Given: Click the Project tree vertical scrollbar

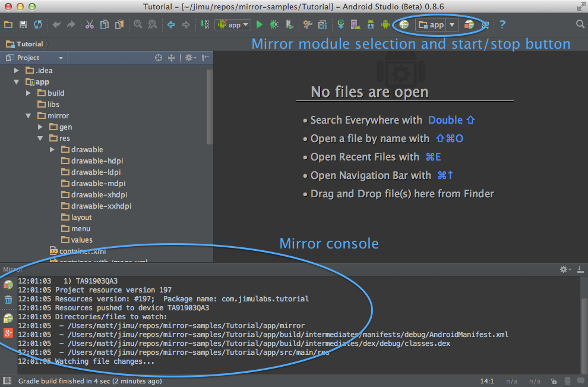Looking at the screenshot, I should [209, 107].
